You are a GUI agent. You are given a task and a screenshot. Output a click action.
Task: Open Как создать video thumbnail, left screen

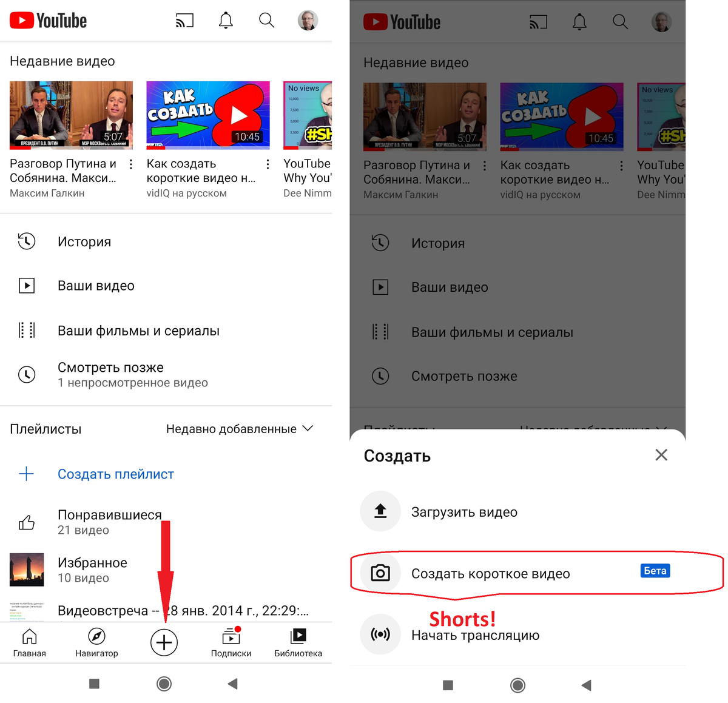pos(208,115)
